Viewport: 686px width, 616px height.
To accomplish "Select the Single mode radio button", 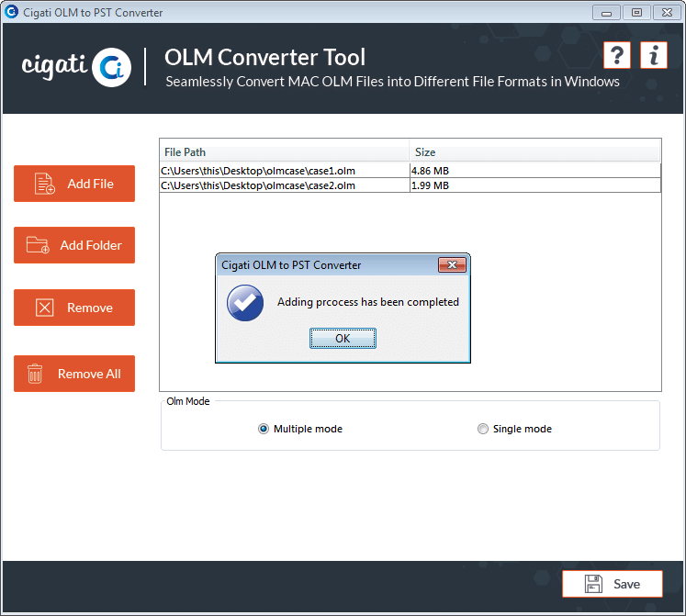I will coord(482,429).
